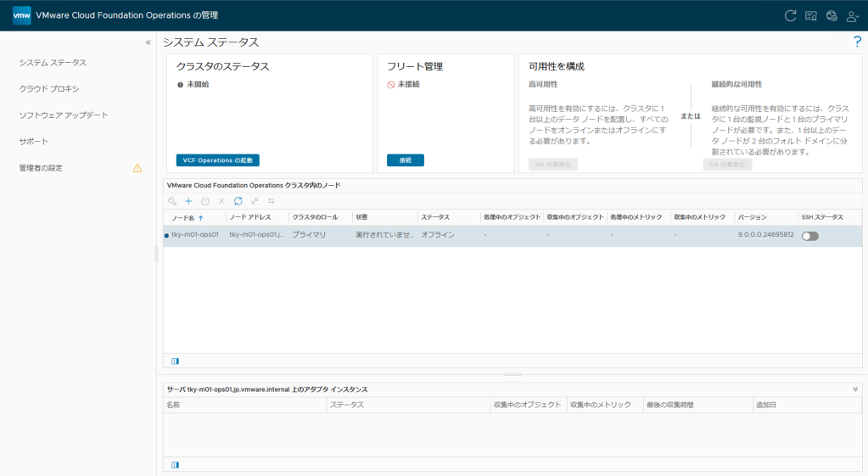Open the SSL certificate icon in header
This screenshot has height=476, width=868.
point(811,16)
